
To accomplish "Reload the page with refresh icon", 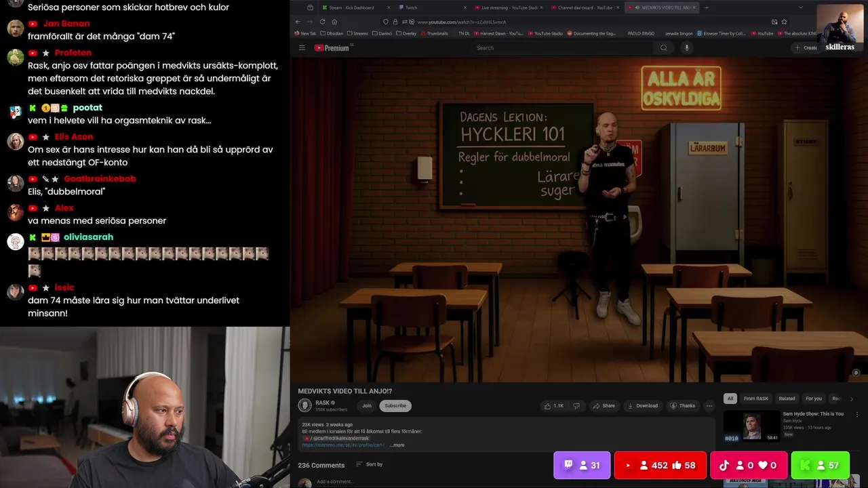I will click(321, 22).
